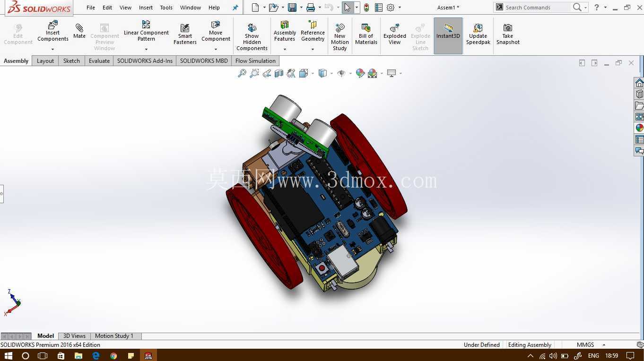This screenshot has height=361, width=644.
Task: Expand Insert Components dropdown arrow
Action: 53,49
